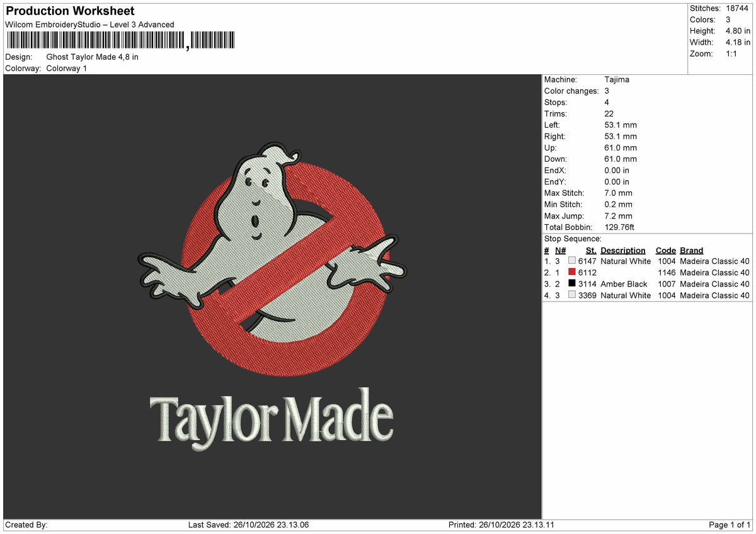The image size is (756, 534).
Task: Click the Max Jump value '7.2 mm'
Action: (618, 215)
